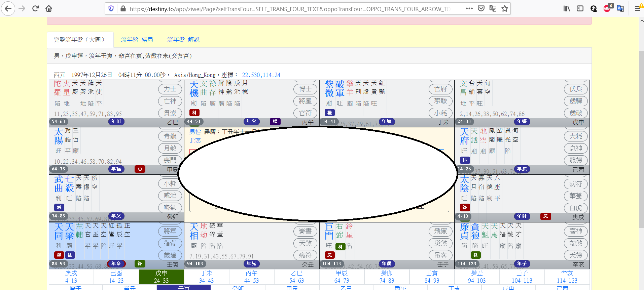Open the Adblock Plus extension icon

tap(607, 9)
